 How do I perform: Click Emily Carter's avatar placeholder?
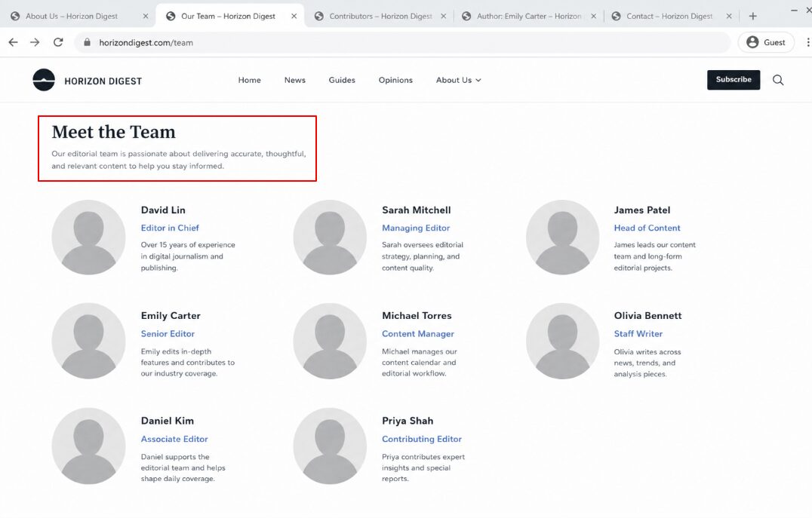click(88, 341)
